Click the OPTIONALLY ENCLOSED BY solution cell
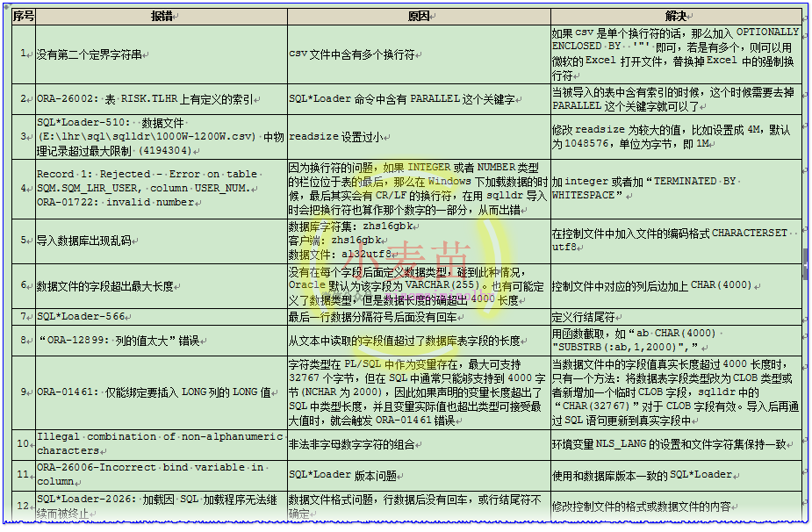 [676, 54]
